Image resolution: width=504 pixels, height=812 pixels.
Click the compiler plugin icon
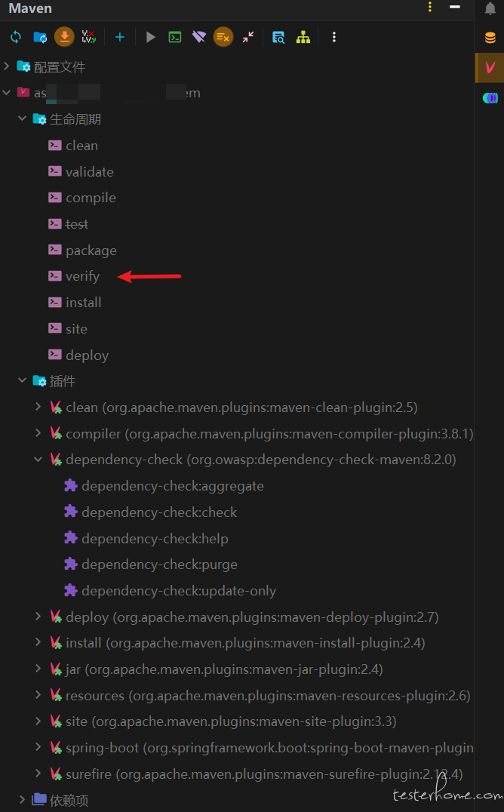click(56, 433)
